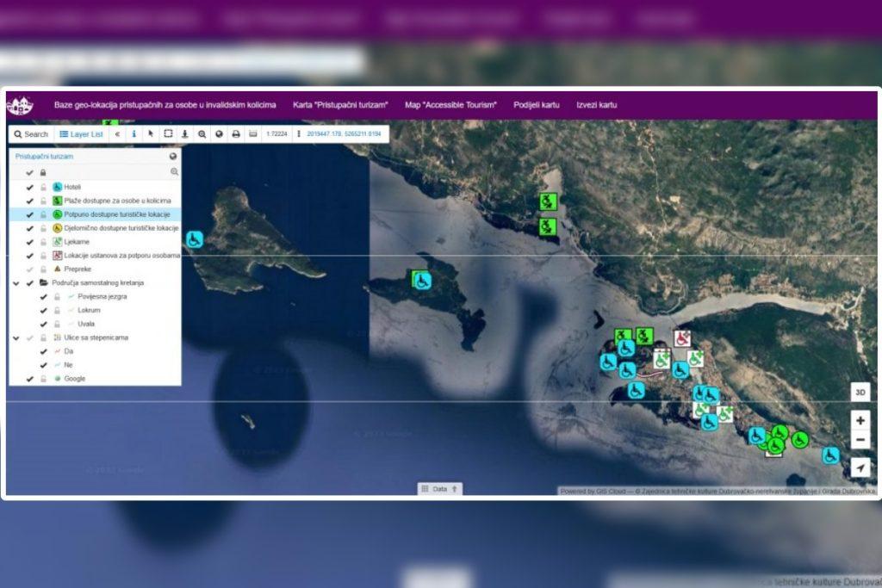Collapse the Područja samostalnog kretanja folder
882x588 pixels.
click(x=17, y=282)
